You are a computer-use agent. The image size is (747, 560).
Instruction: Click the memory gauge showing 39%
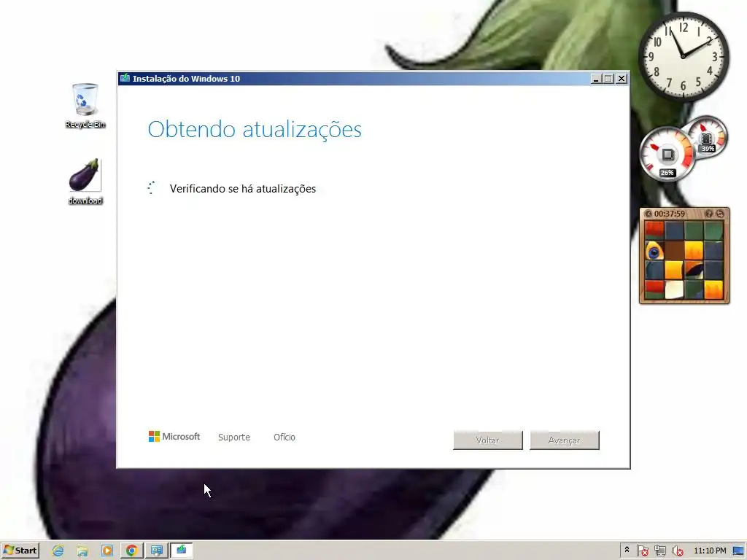(707, 136)
